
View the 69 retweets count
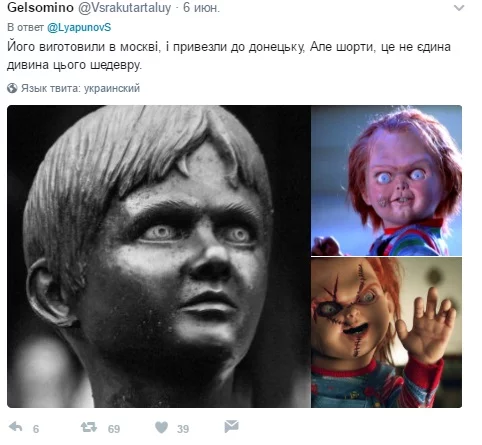(114, 429)
